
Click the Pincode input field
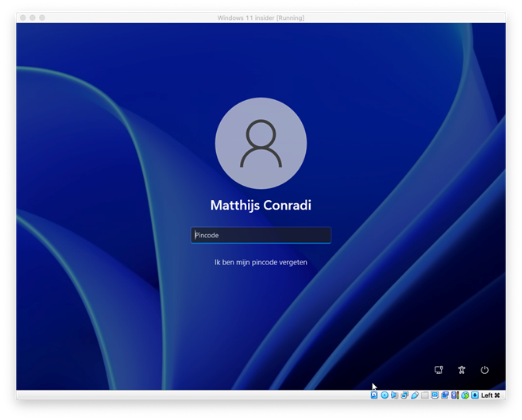[261, 235]
